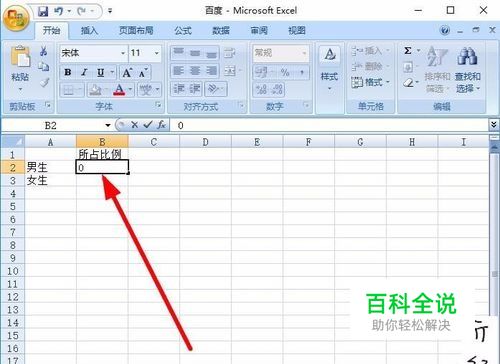The width and height of the screenshot is (500, 364).
Task: Apply the fill color bucket
Action: coord(95,89)
